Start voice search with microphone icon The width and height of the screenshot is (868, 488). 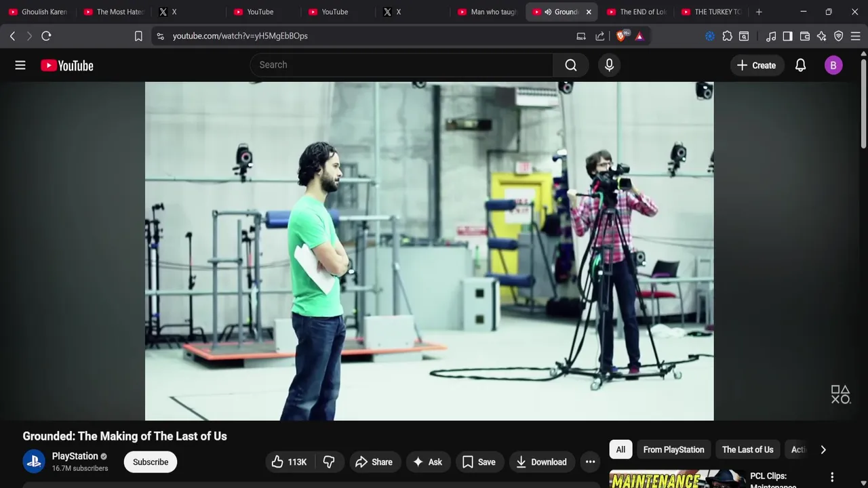click(x=609, y=65)
